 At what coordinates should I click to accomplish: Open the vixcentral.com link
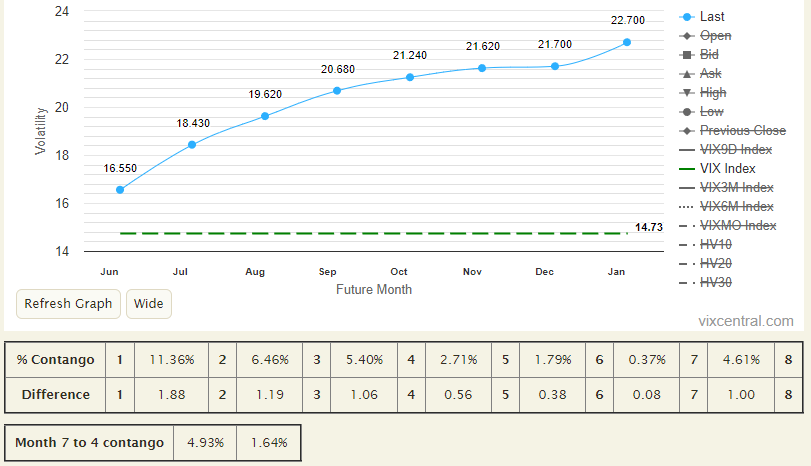click(747, 321)
